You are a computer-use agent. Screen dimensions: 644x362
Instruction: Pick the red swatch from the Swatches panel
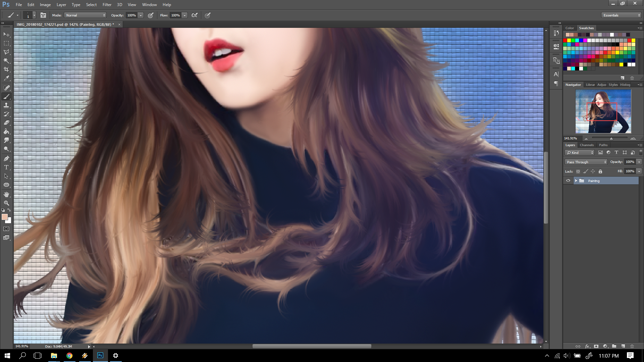coord(566,40)
